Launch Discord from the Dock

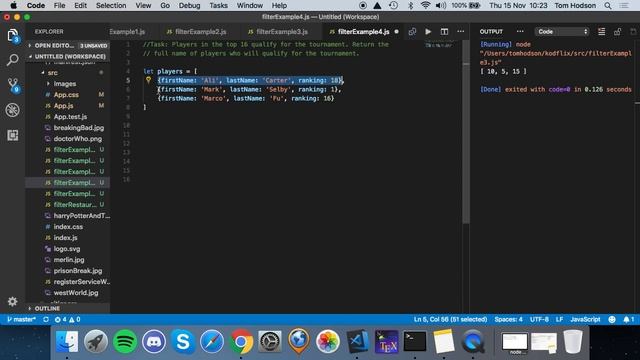pos(154,341)
